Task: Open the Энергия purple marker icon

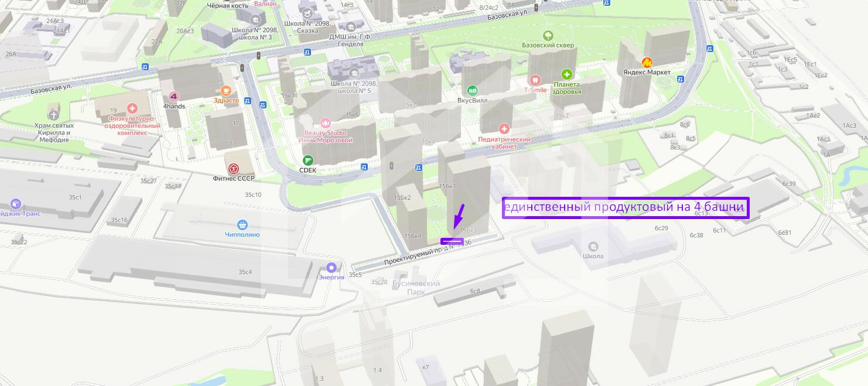Action: (332, 268)
